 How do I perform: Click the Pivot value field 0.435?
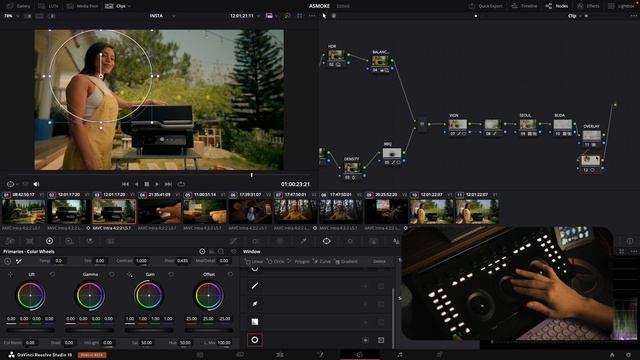point(182,260)
